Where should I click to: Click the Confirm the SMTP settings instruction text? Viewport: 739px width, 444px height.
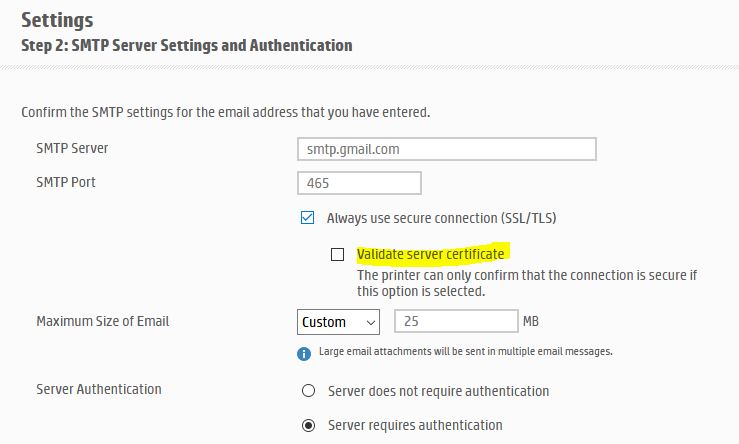tap(225, 111)
